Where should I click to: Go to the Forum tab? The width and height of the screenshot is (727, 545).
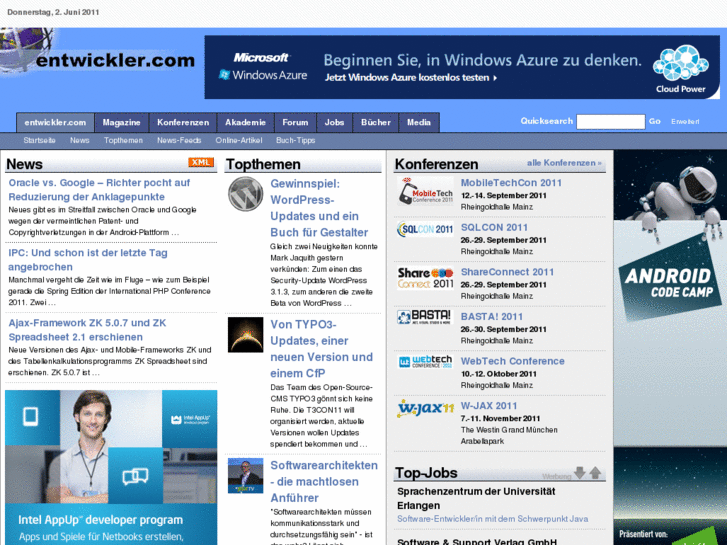[x=295, y=122]
